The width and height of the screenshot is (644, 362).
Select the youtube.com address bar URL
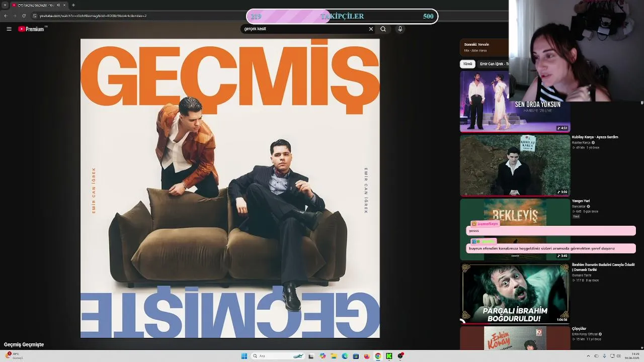coord(93,16)
